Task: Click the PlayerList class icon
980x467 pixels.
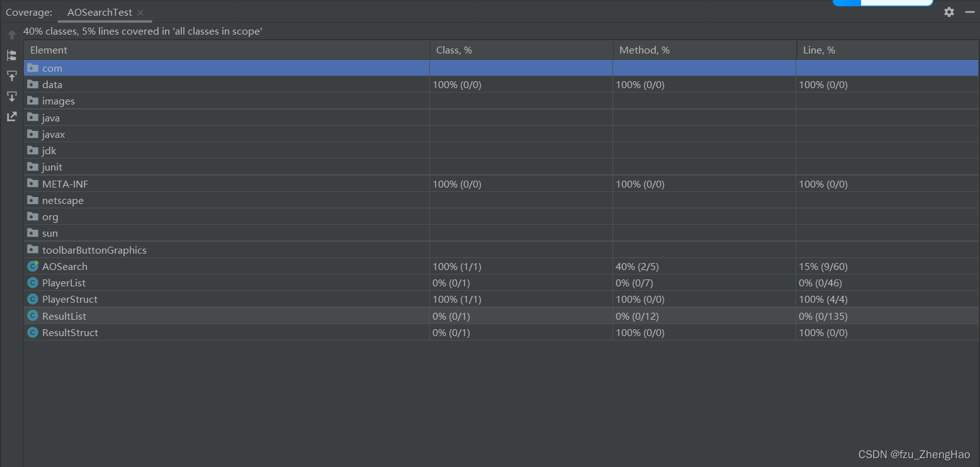Action: pyautogui.click(x=33, y=283)
